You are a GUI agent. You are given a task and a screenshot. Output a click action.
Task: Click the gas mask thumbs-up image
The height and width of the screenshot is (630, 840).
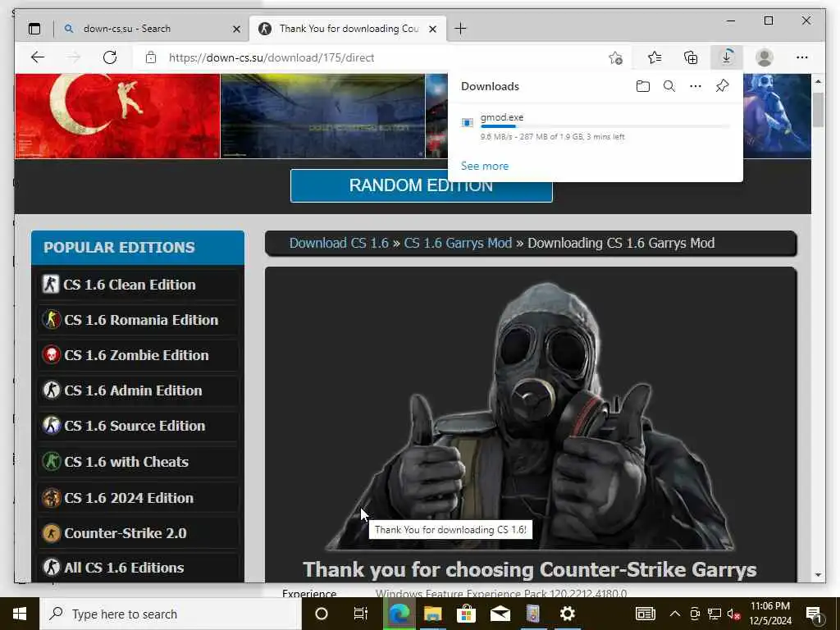531,415
